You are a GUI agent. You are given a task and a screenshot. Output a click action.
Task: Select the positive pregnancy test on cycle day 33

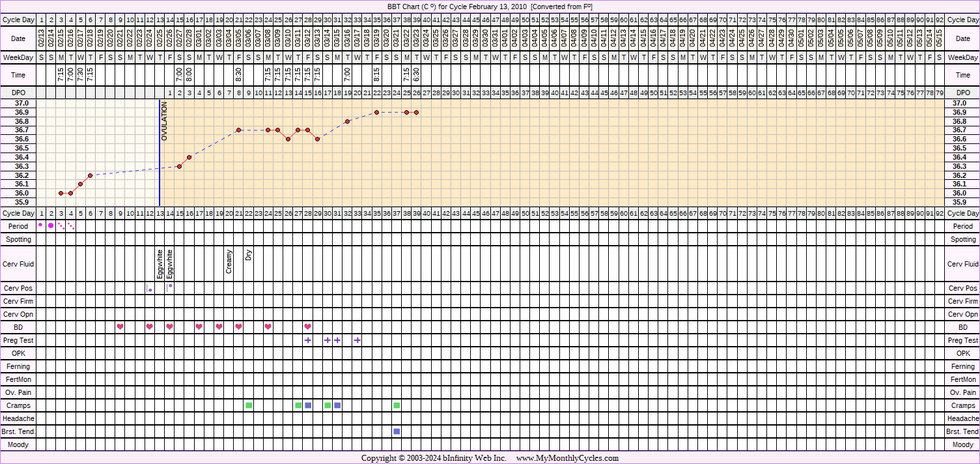click(357, 340)
